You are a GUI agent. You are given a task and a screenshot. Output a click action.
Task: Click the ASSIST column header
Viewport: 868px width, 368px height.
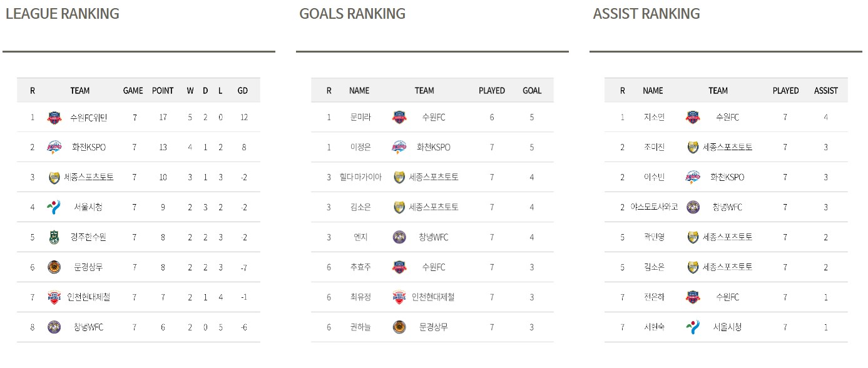click(x=826, y=91)
